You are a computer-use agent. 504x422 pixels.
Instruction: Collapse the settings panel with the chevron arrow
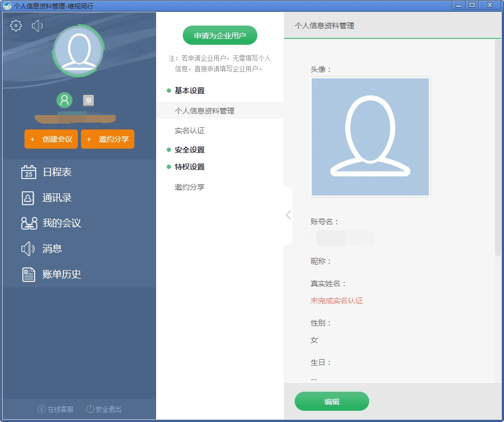288,215
